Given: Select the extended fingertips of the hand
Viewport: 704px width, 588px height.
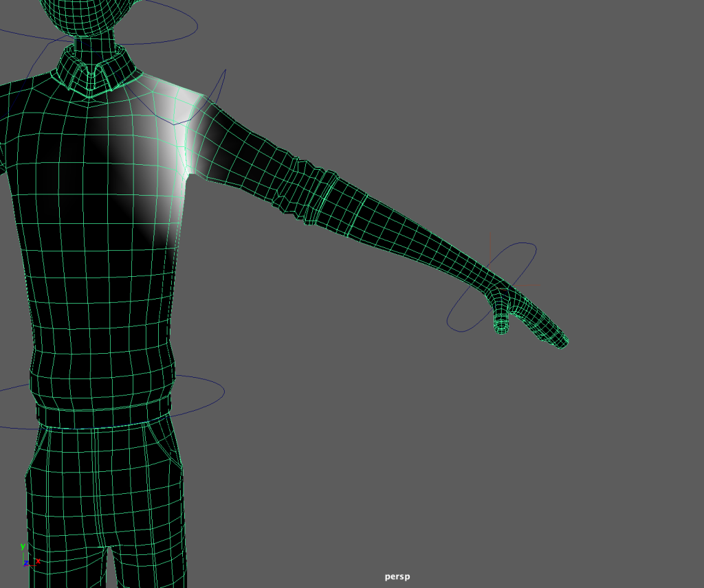Looking at the screenshot, I should [x=560, y=341].
